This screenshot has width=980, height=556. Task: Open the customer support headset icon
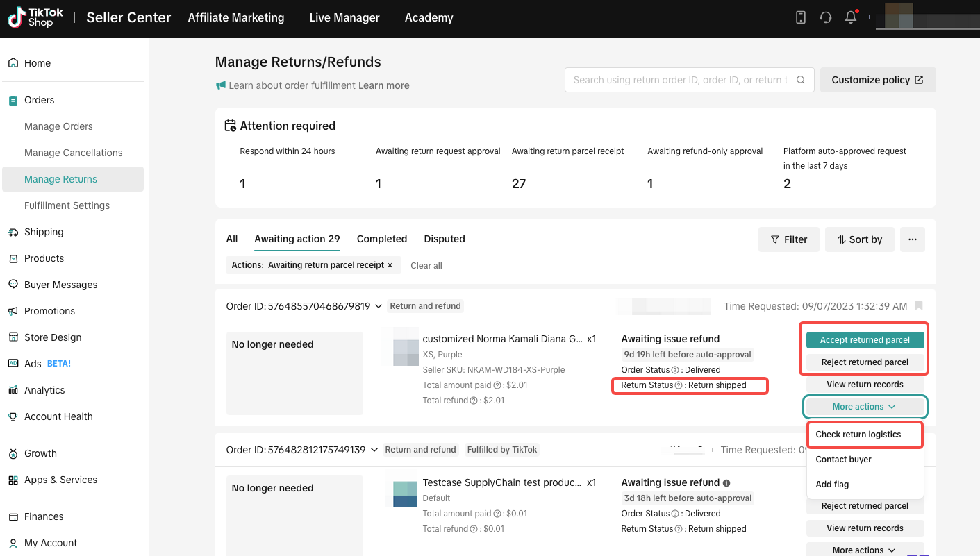(826, 17)
